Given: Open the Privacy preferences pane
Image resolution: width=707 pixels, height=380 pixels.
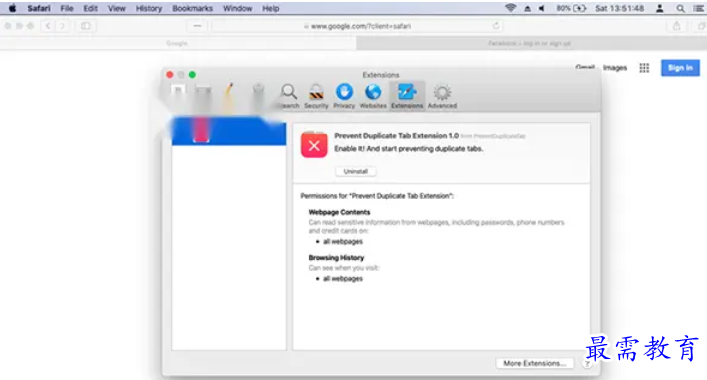Looking at the screenshot, I should click(x=344, y=96).
